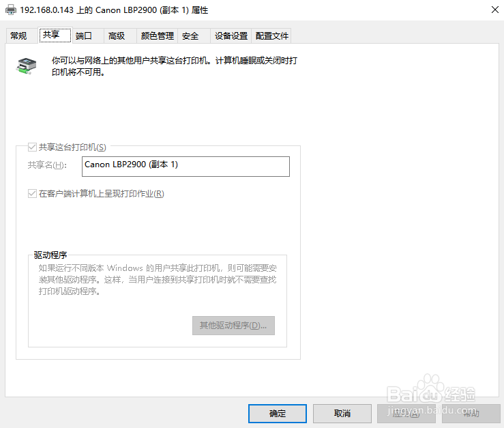Click the 共享名 input field
504x428 pixels.
click(186, 167)
